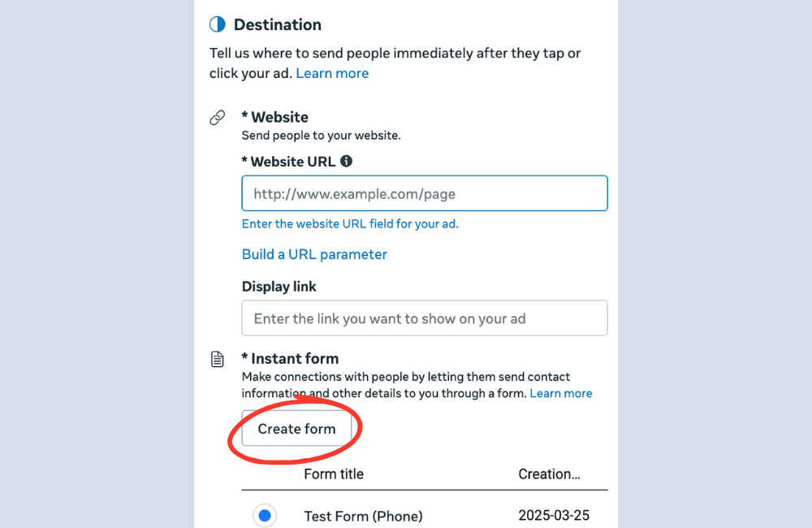Select the Test Form (Phone) radio button
The image size is (812, 528).
tap(264, 516)
